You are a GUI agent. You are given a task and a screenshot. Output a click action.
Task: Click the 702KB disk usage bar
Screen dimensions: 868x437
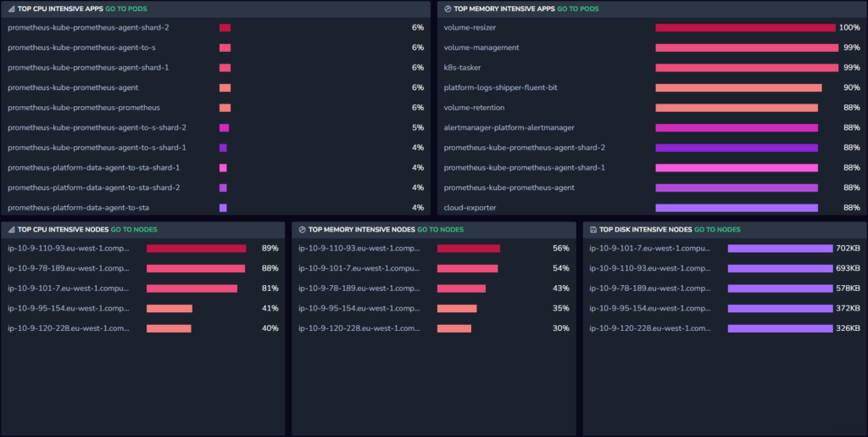tap(781, 248)
